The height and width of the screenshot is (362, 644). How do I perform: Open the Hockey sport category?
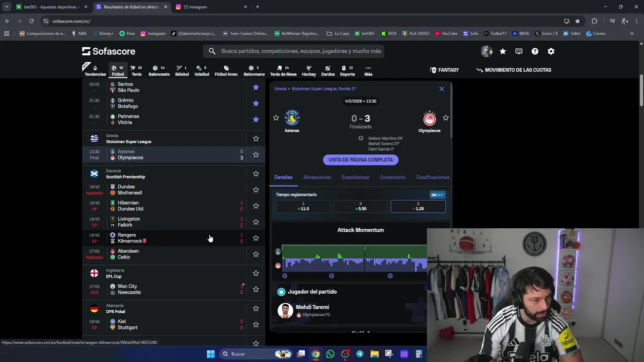click(x=309, y=70)
